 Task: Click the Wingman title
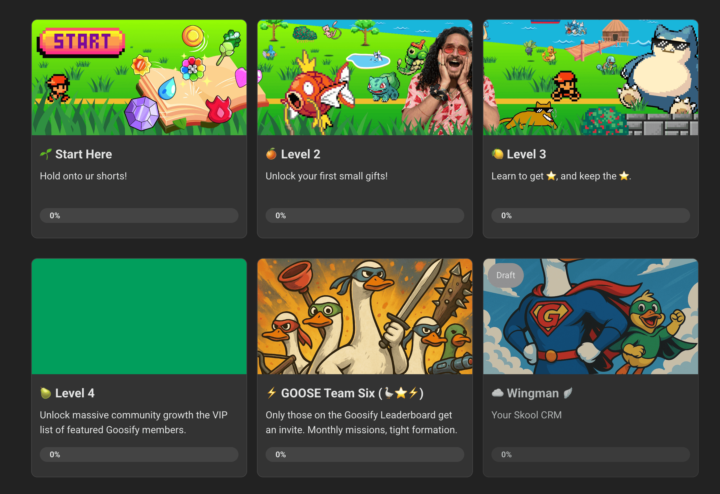tap(533, 393)
